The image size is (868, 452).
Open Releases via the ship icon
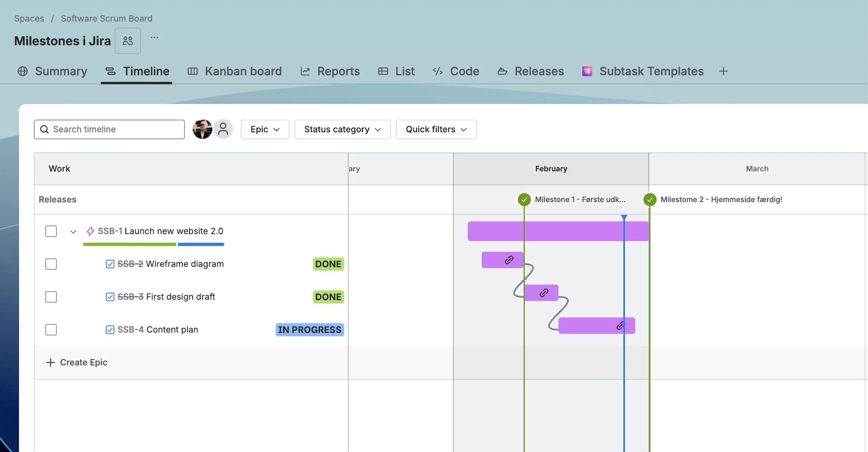point(502,71)
